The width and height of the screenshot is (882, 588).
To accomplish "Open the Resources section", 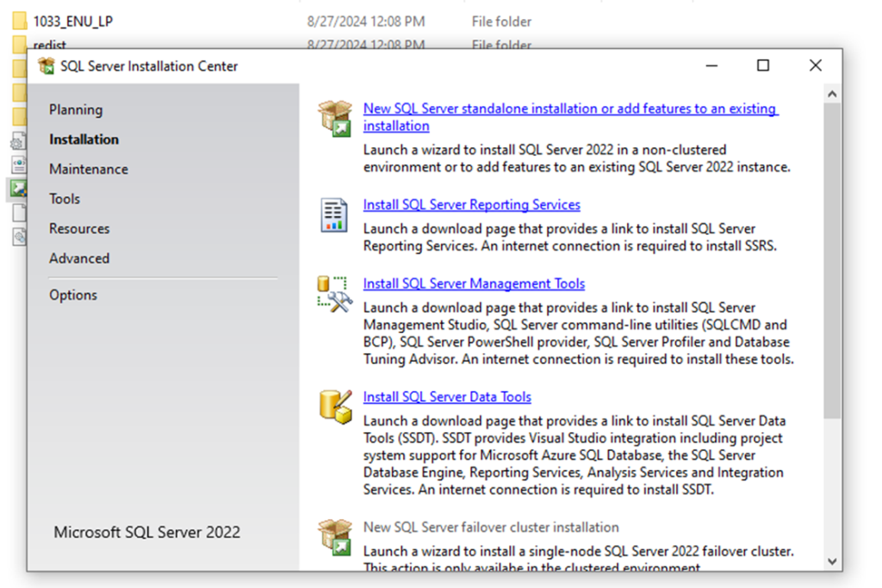I will coord(78,228).
